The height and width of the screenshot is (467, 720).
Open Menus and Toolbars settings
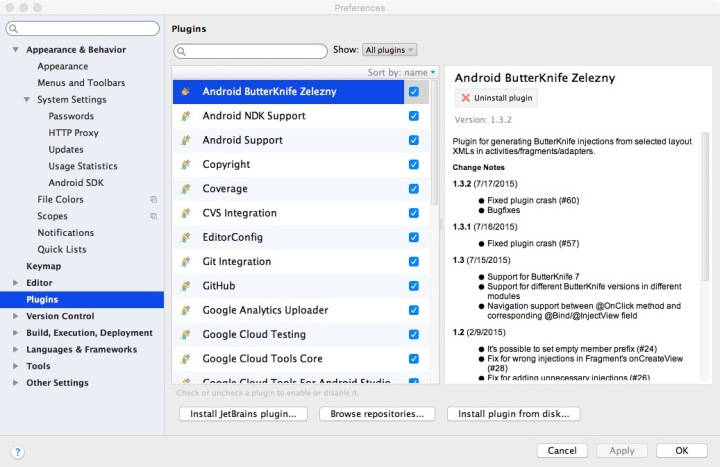pyautogui.click(x=81, y=83)
